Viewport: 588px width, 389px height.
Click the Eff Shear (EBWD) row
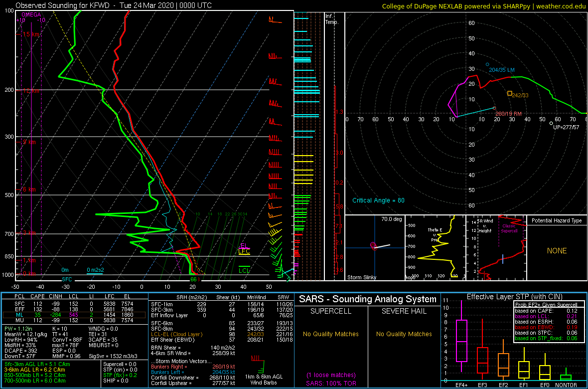pyautogui.click(x=221, y=340)
